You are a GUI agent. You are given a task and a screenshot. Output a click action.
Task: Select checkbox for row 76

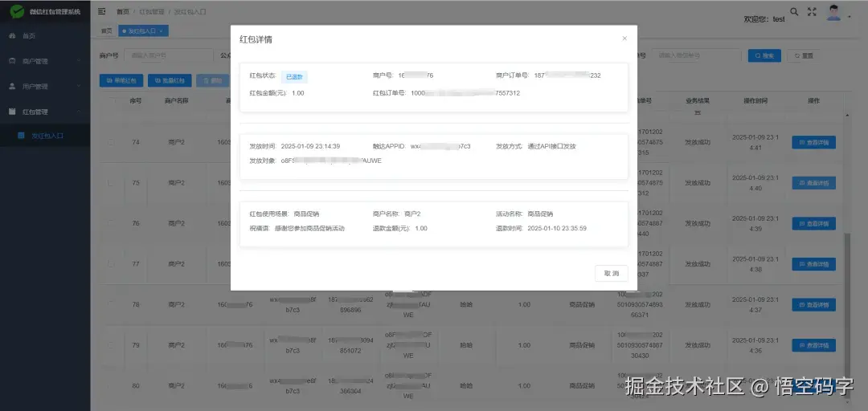pyautogui.click(x=111, y=223)
